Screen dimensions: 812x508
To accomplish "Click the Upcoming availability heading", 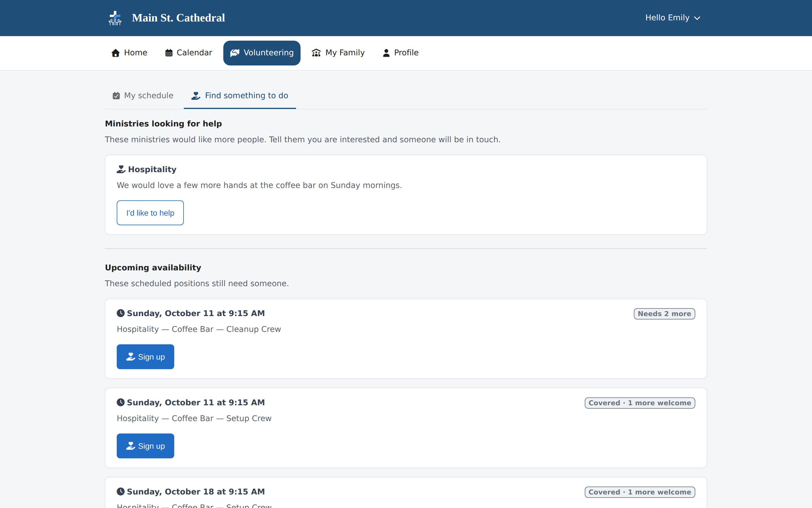I will click(153, 268).
